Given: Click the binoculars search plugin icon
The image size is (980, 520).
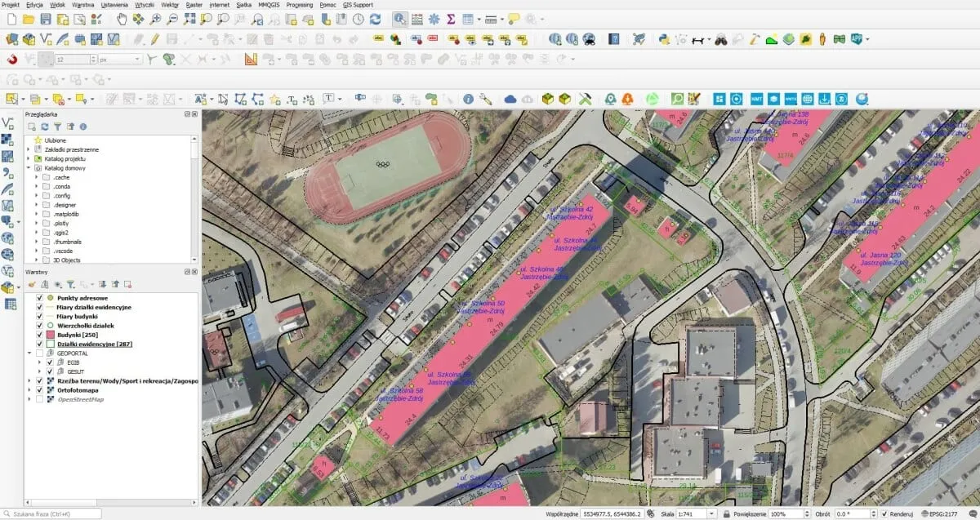Looking at the screenshot, I should coord(721,38).
